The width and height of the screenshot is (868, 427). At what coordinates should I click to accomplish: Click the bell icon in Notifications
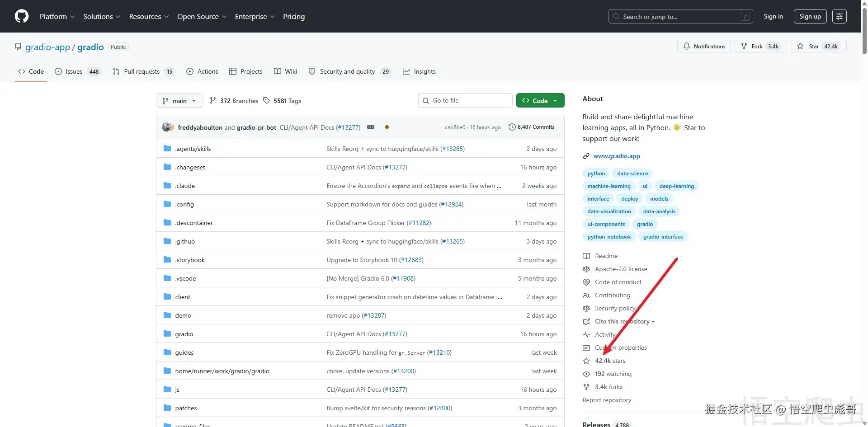[x=687, y=46]
